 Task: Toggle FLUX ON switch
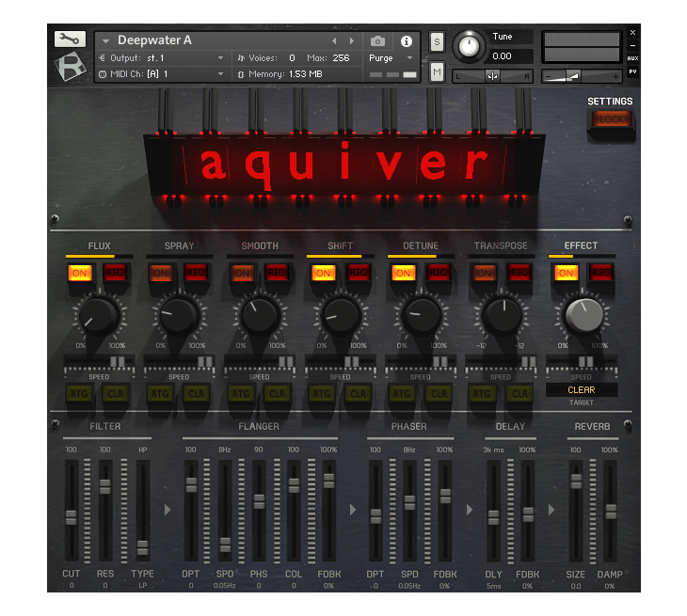click(x=79, y=273)
